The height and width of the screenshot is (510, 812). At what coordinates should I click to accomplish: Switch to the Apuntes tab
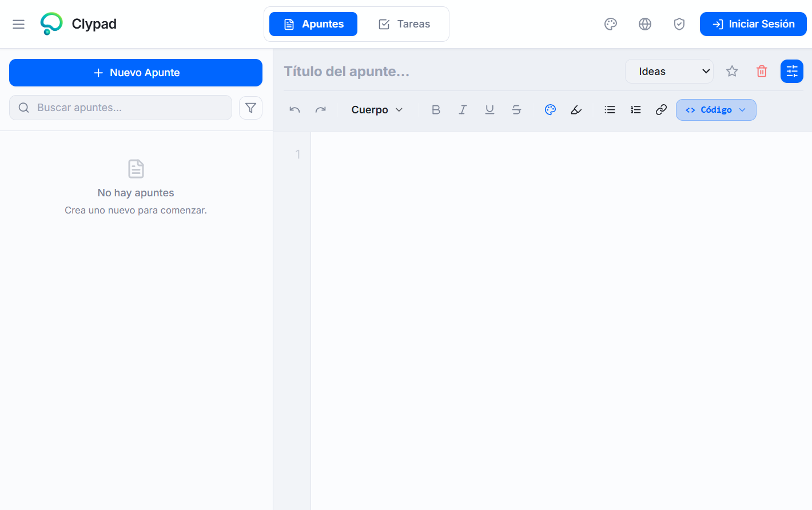coord(313,24)
